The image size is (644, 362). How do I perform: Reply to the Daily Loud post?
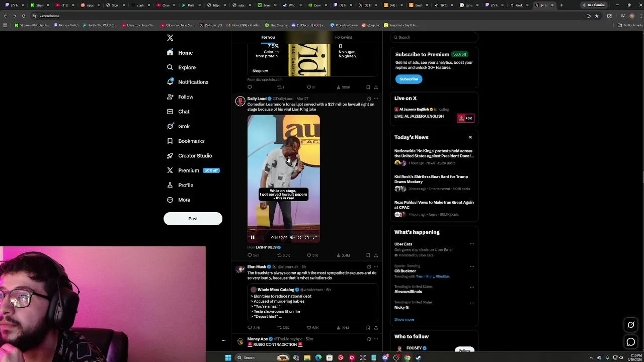coord(253,255)
